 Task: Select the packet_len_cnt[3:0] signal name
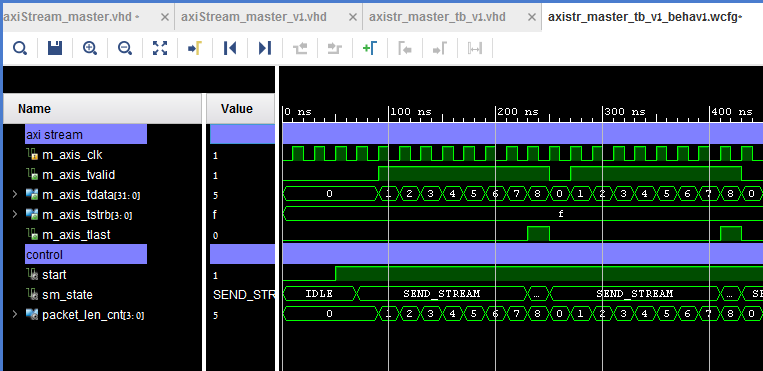click(x=93, y=315)
